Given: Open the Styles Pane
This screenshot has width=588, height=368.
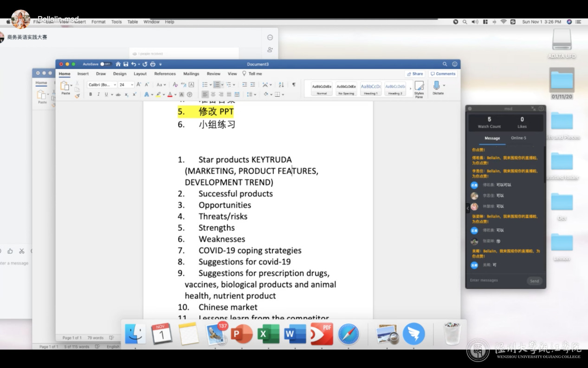Looking at the screenshot, I should (419, 89).
